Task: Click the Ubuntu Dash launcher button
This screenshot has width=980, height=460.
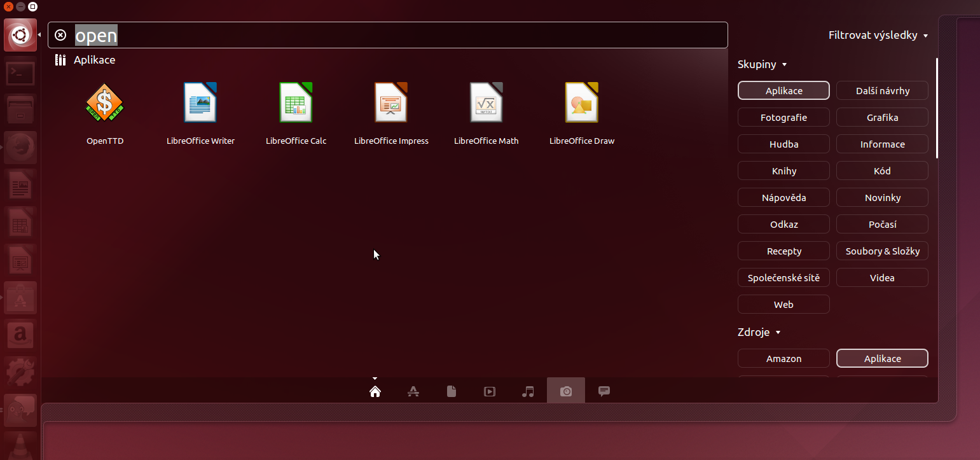Action: tap(20, 35)
